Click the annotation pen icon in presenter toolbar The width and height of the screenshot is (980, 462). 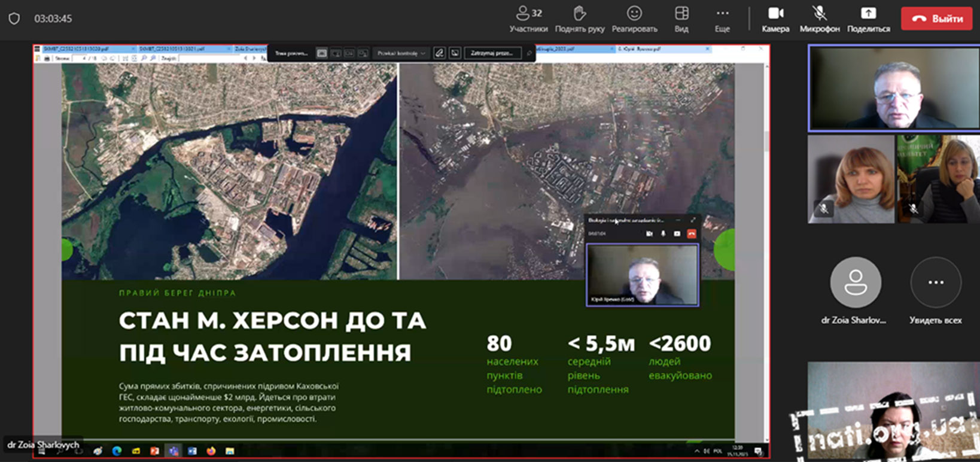(439, 53)
